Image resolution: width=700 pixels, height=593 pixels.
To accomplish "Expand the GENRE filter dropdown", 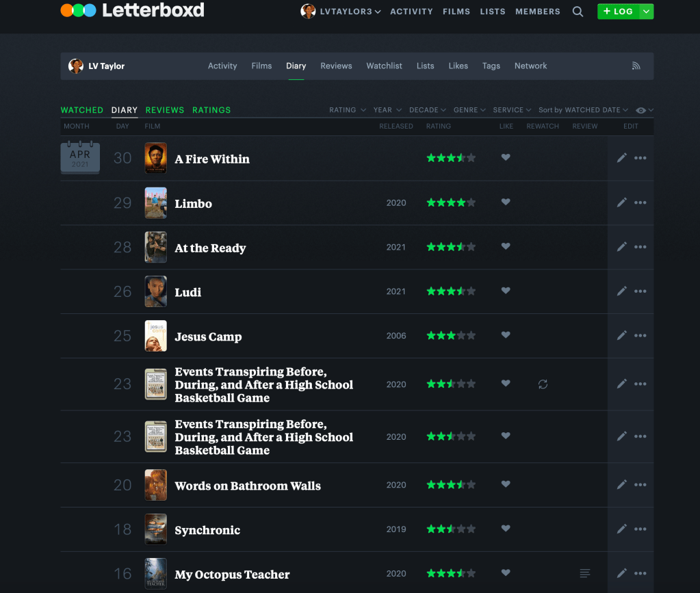I will [469, 110].
